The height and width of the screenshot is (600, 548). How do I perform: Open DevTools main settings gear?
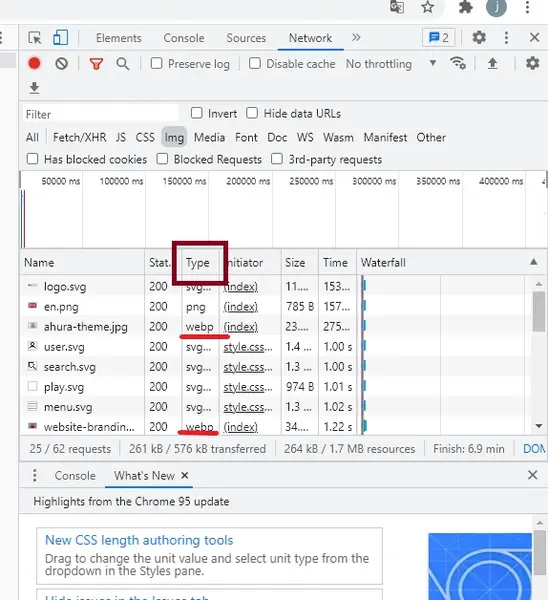click(479, 38)
